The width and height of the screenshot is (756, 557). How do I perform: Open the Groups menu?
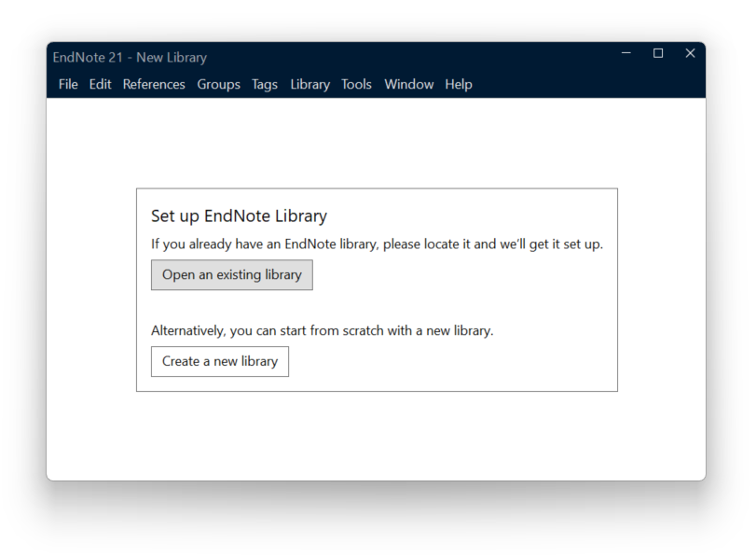click(x=218, y=84)
